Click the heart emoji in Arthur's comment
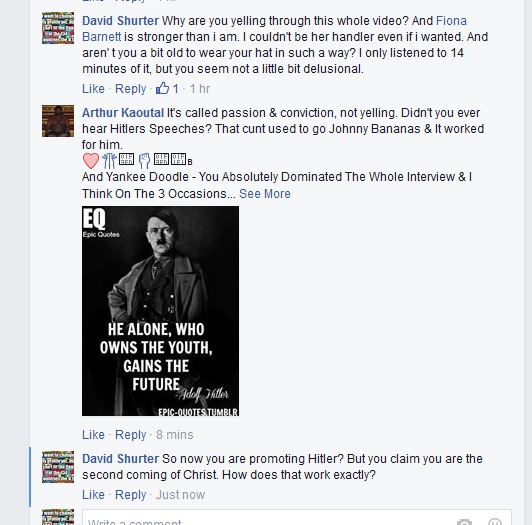This screenshot has height=525, width=532. click(91, 161)
